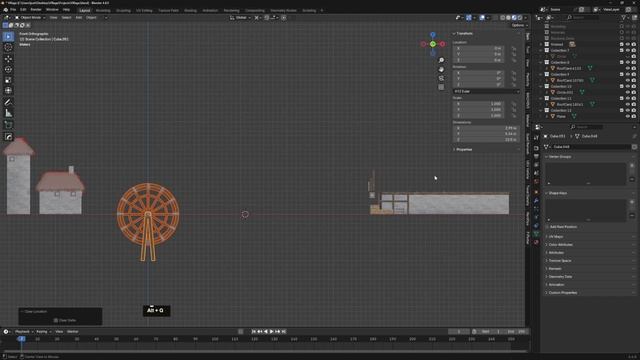Disable render camera for Collection 9

634,74
